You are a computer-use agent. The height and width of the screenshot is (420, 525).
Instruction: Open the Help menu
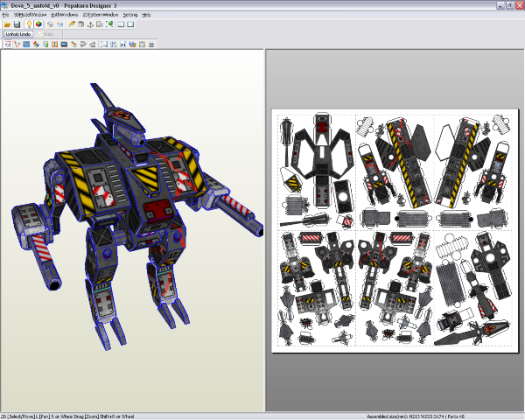pos(146,15)
